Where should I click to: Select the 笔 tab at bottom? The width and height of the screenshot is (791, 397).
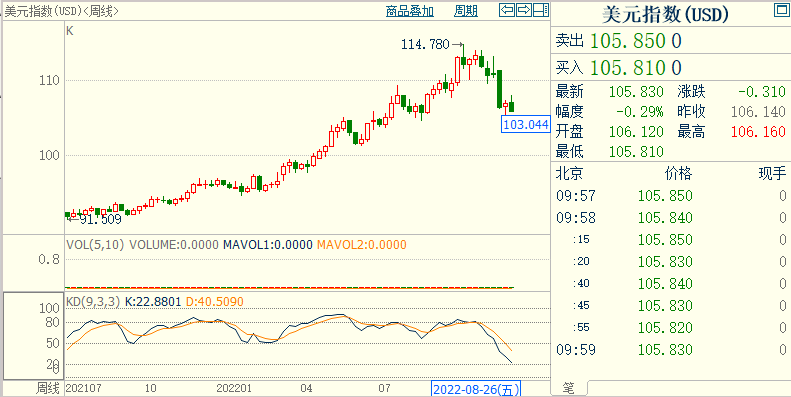[569, 388]
